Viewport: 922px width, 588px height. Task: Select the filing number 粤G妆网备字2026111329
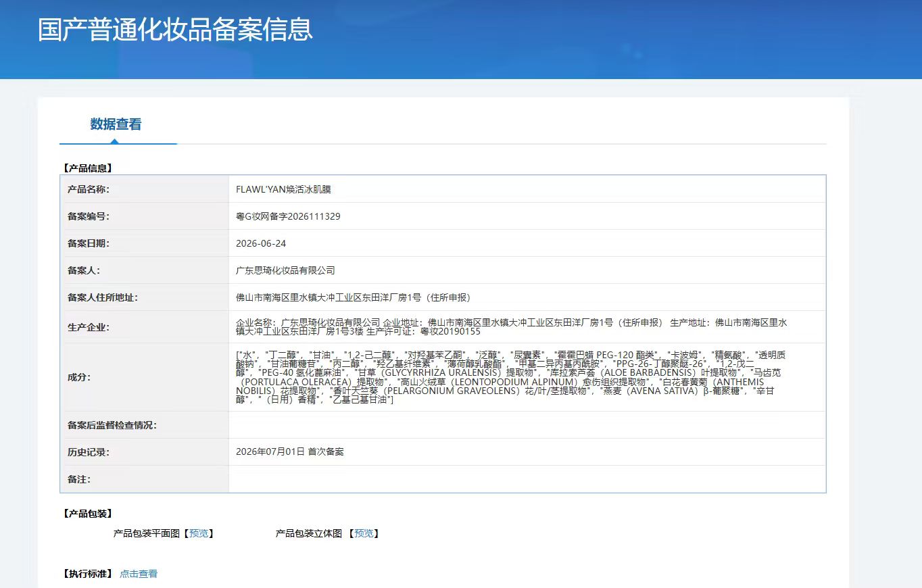(x=288, y=216)
